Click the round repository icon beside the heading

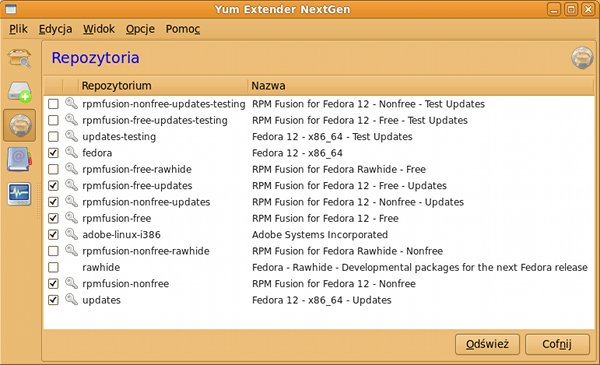coord(582,58)
